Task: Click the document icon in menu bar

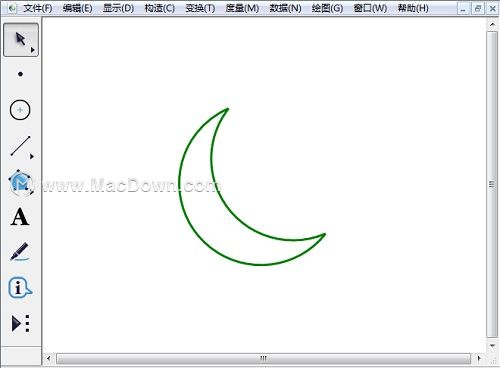Action: point(12,8)
